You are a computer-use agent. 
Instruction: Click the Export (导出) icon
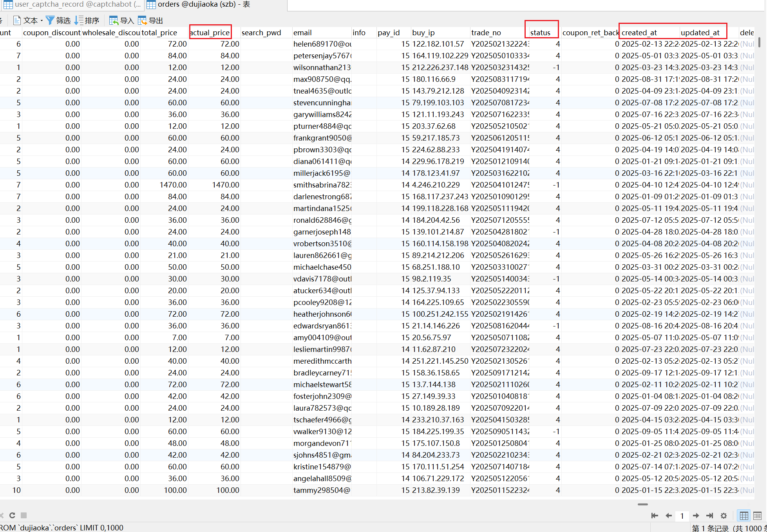pyautogui.click(x=142, y=20)
